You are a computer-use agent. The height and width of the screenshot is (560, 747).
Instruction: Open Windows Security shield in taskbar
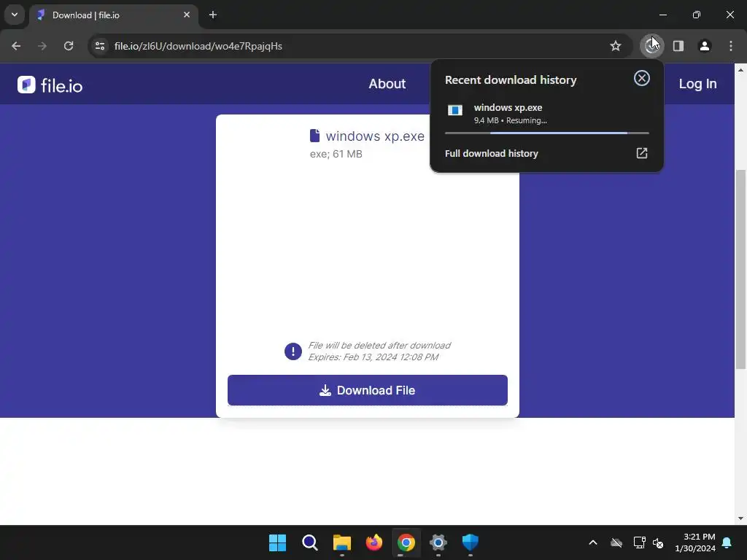click(471, 542)
